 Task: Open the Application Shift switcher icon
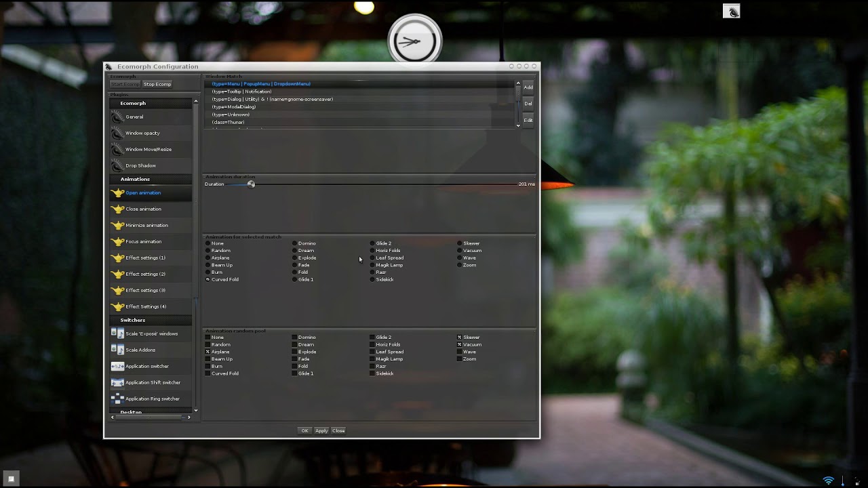117,382
